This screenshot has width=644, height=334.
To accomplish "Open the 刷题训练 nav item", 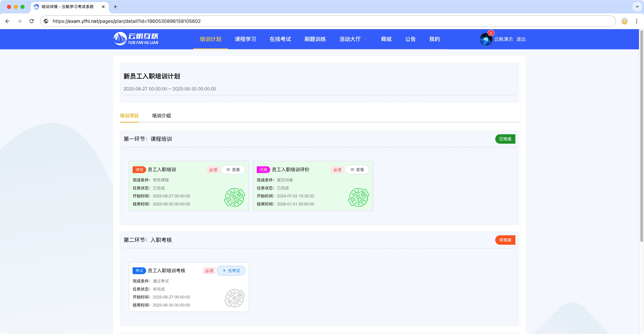I will click(315, 39).
